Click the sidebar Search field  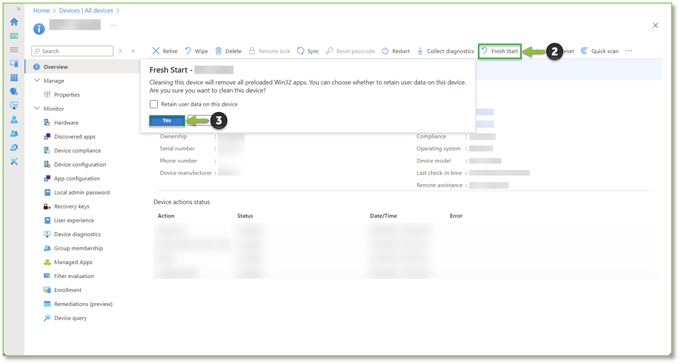(x=72, y=51)
